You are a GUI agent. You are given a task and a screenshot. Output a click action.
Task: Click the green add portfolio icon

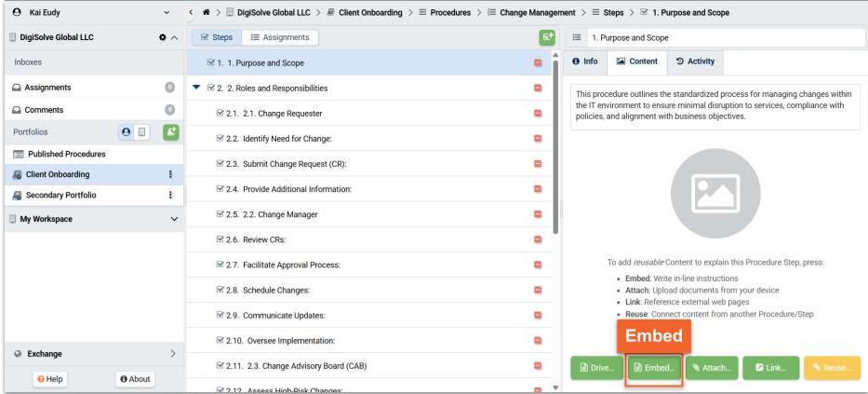point(170,132)
